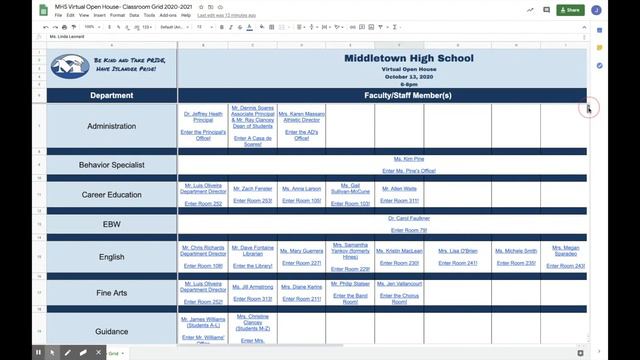Open the cell fill color picker
Viewport: 640px width, 360px height.
click(x=262, y=27)
